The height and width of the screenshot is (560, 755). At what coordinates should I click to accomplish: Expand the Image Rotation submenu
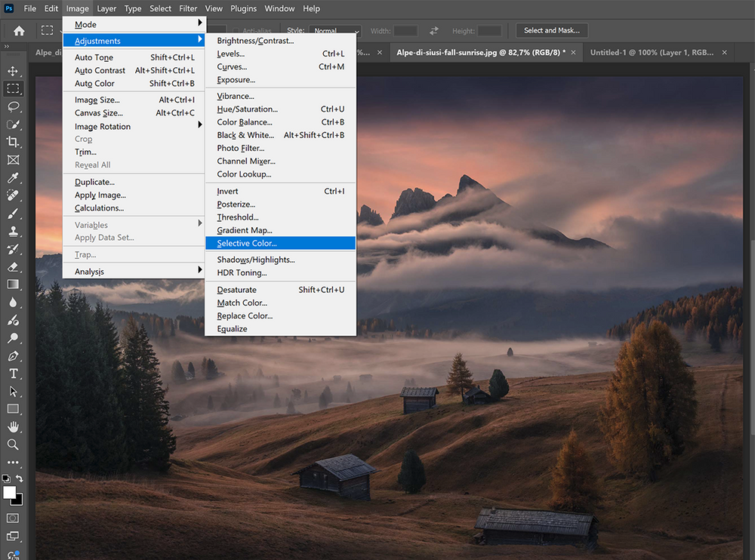pos(134,126)
